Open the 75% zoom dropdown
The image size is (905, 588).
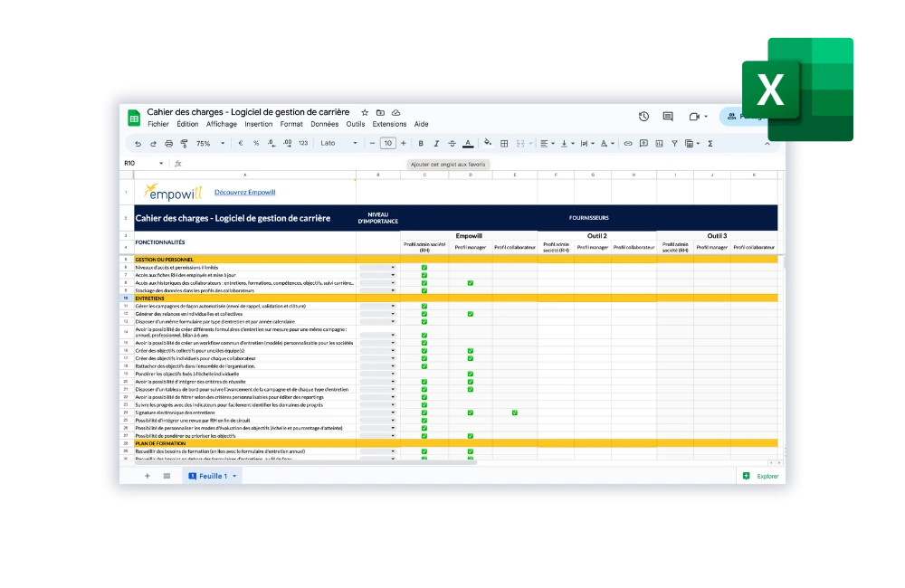point(211,143)
